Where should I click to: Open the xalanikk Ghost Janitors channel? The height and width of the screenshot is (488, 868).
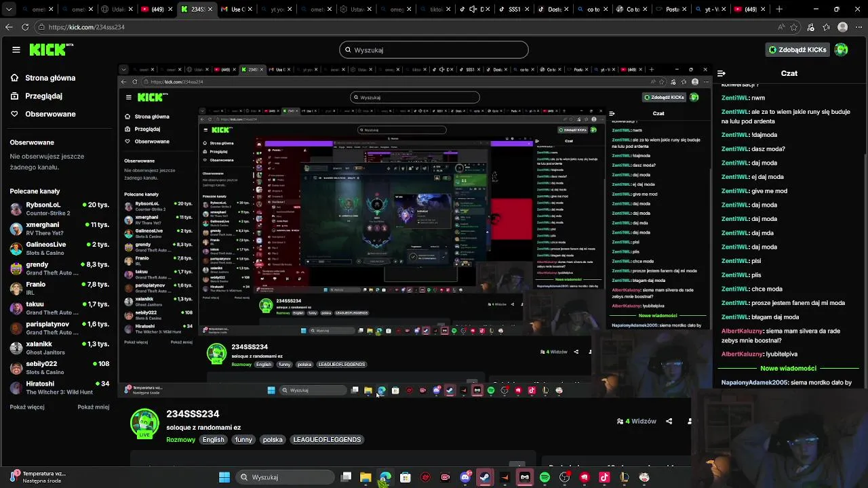(x=60, y=348)
